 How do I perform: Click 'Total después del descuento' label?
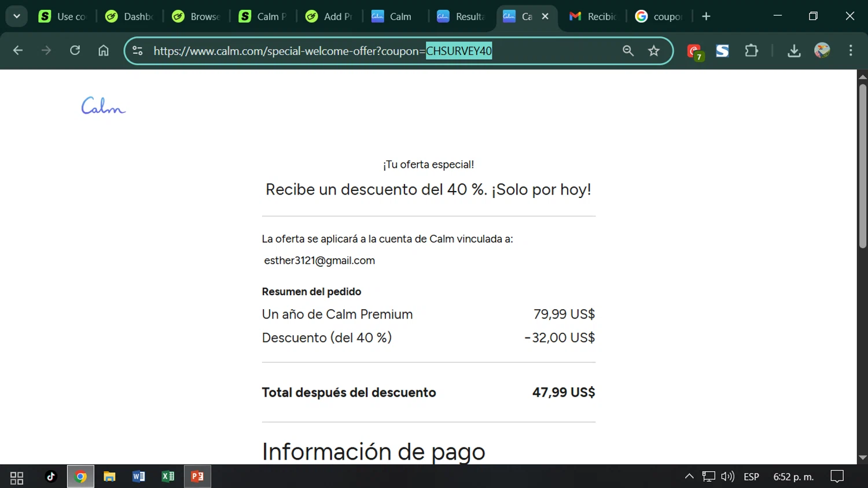349,392
